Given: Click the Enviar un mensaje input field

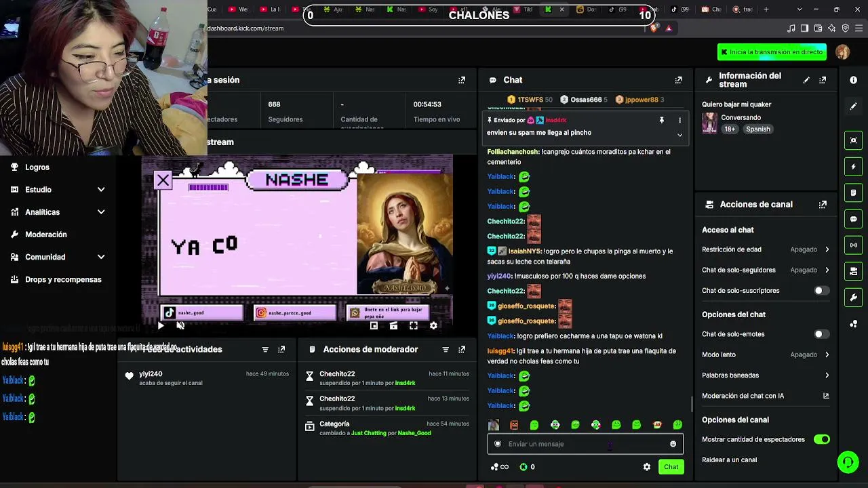Looking at the screenshot, I should (585, 444).
